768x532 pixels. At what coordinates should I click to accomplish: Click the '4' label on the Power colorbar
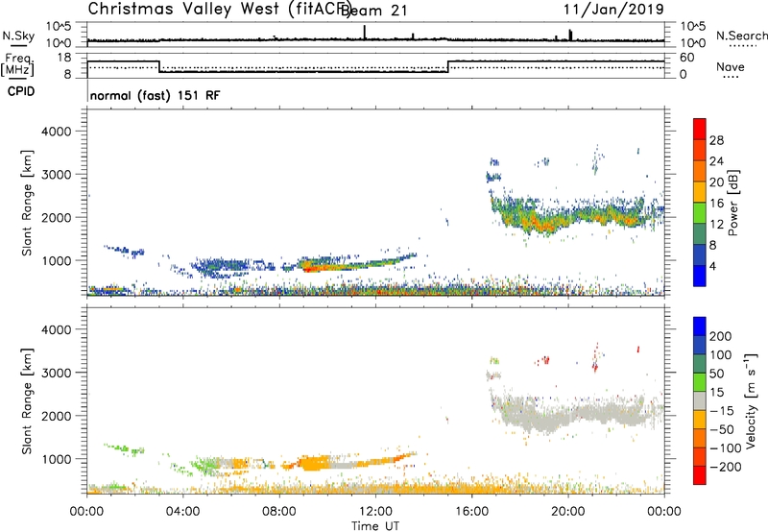click(x=713, y=267)
